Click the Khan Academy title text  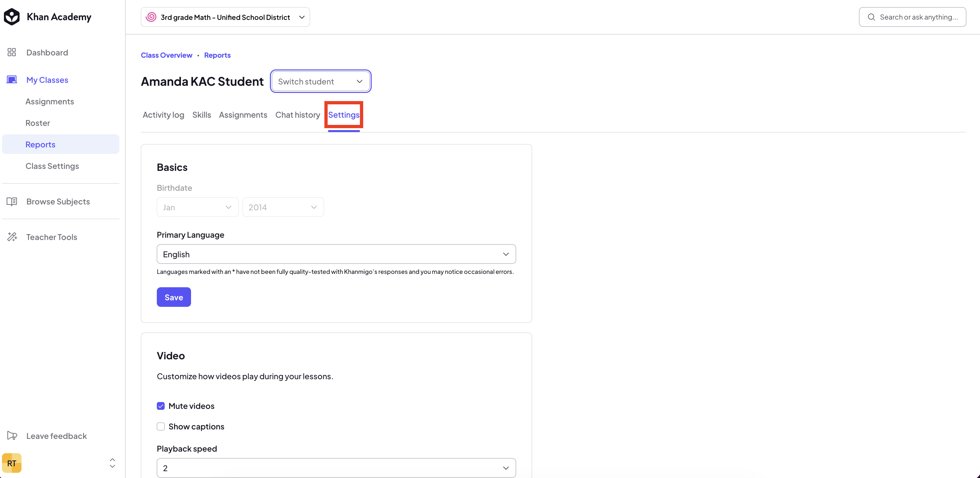[59, 17]
